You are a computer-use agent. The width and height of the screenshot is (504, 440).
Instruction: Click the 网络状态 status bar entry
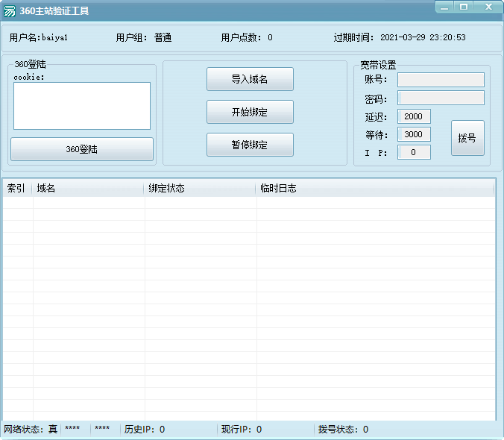coord(31,430)
